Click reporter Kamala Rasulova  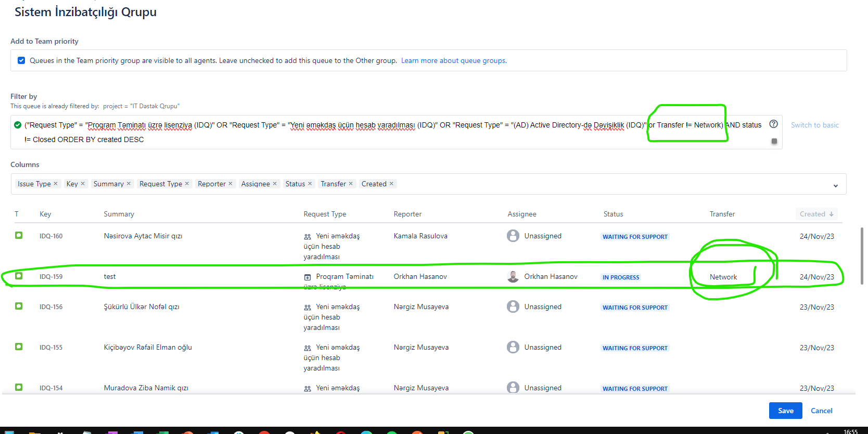420,236
